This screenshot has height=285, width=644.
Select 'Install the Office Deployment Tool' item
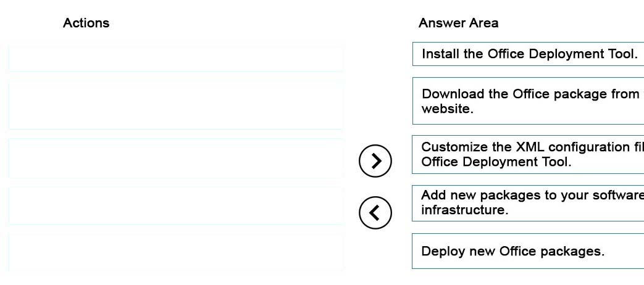(x=528, y=54)
